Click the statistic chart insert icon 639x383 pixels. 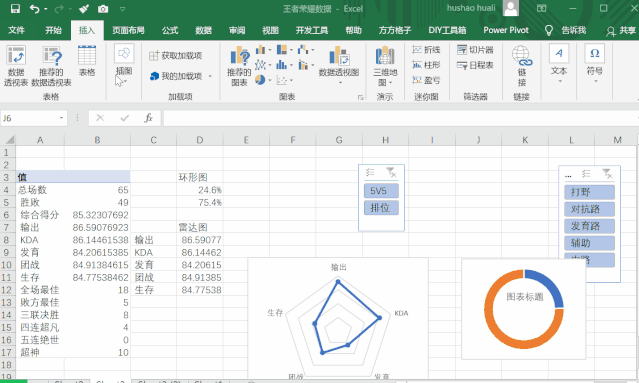pos(282,65)
